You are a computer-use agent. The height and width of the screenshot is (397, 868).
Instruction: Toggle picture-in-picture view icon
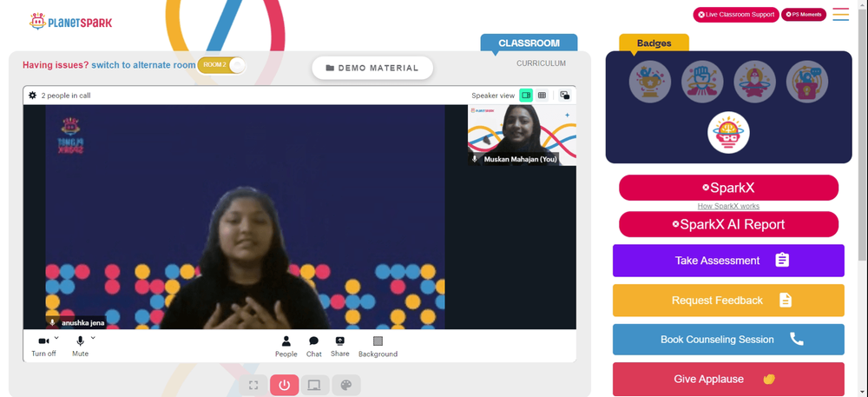pyautogui.click(x=565, y=96)
